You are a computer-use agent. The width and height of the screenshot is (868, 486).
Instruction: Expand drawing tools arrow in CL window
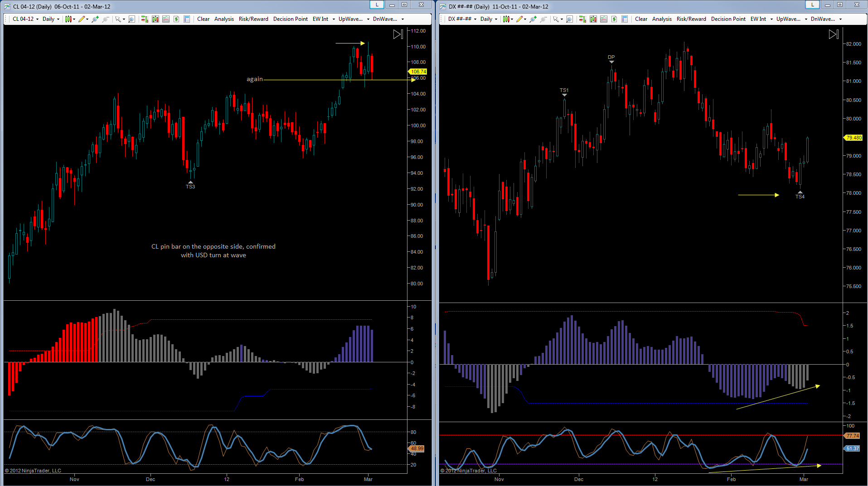87,19
